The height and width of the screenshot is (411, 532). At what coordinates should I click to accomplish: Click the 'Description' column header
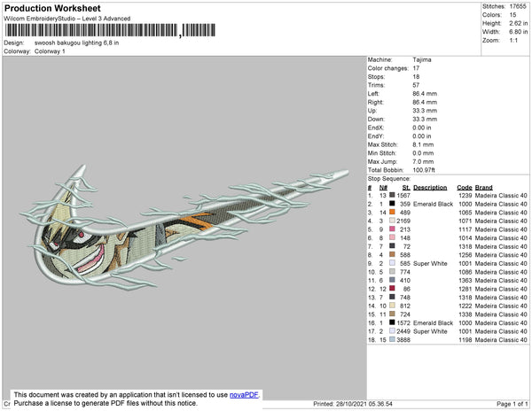430,188
